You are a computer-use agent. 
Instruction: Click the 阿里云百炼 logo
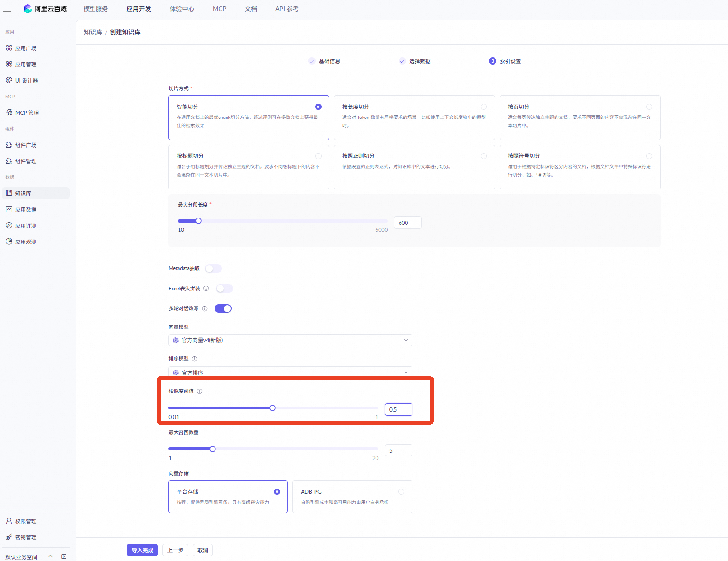pyautogui.click(x=45, y=9)
